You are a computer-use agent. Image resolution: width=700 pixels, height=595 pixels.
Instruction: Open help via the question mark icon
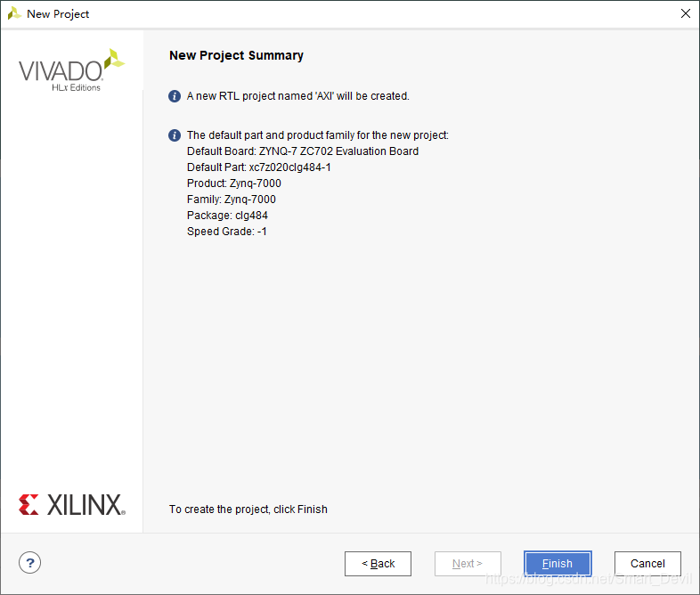30,563
